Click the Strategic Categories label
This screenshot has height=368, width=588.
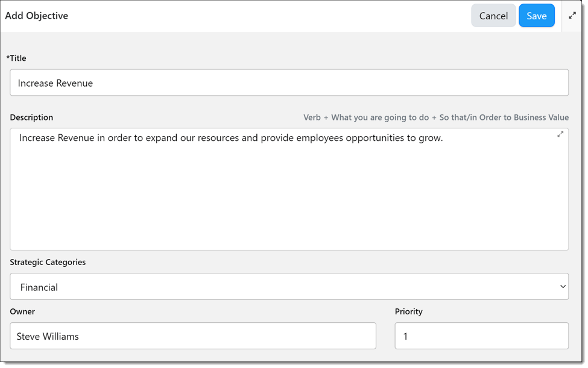48,262
